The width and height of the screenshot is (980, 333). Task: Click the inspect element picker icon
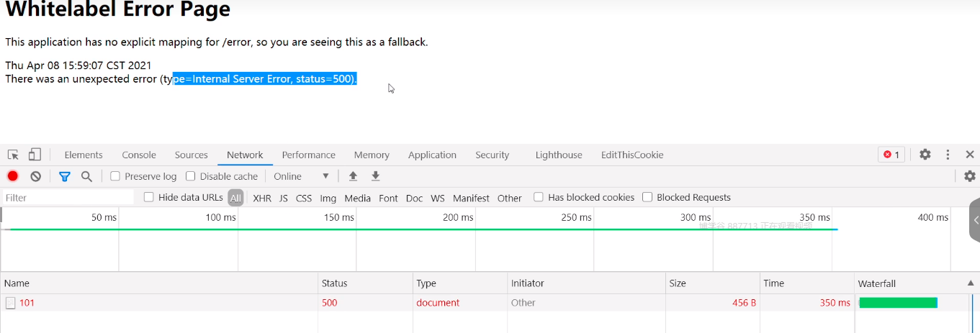pyautogui.click(x=13, y=155)
